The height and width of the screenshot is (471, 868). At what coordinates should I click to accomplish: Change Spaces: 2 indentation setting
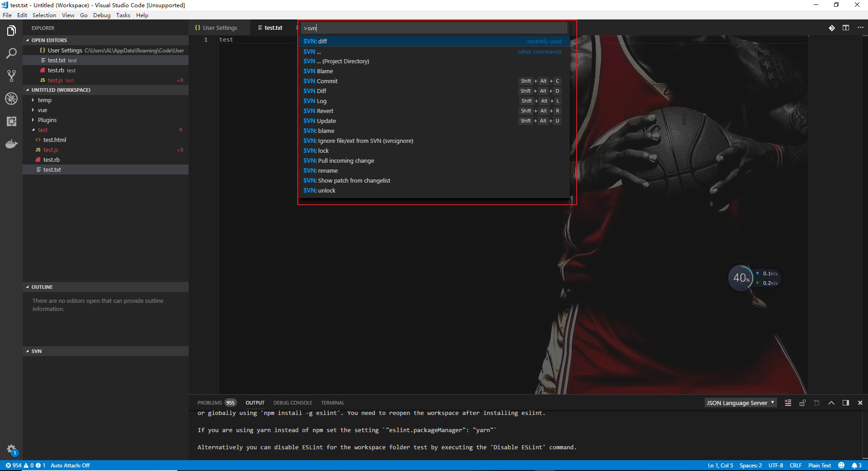751,466
